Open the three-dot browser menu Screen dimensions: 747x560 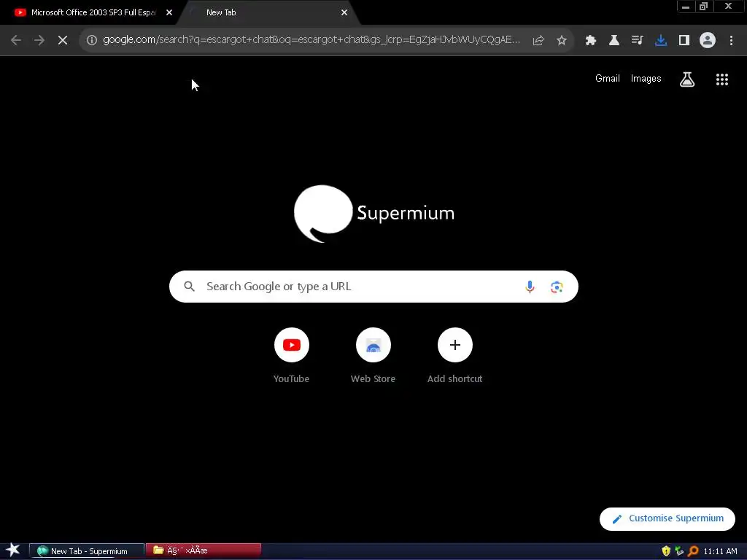pos(731,40)
